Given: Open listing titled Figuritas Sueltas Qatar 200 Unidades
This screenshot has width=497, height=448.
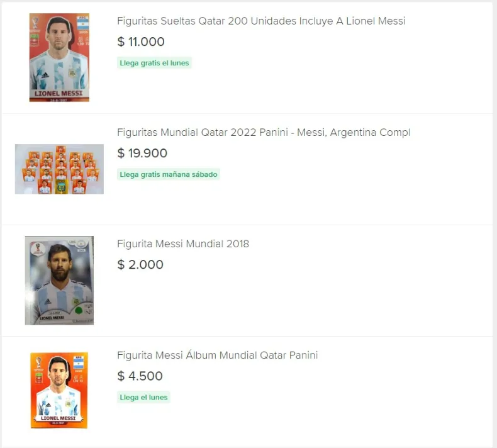Looking at the screenshot, I should 261,21.
